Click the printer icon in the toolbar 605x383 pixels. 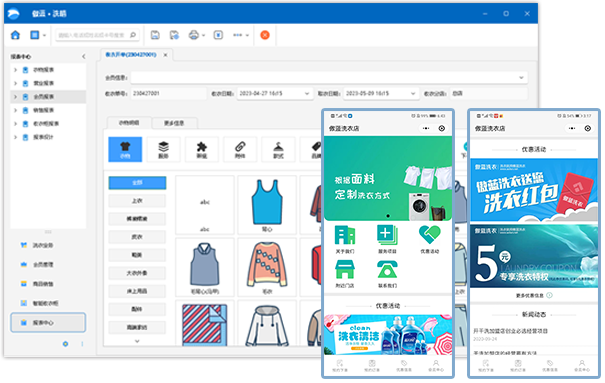194,35
